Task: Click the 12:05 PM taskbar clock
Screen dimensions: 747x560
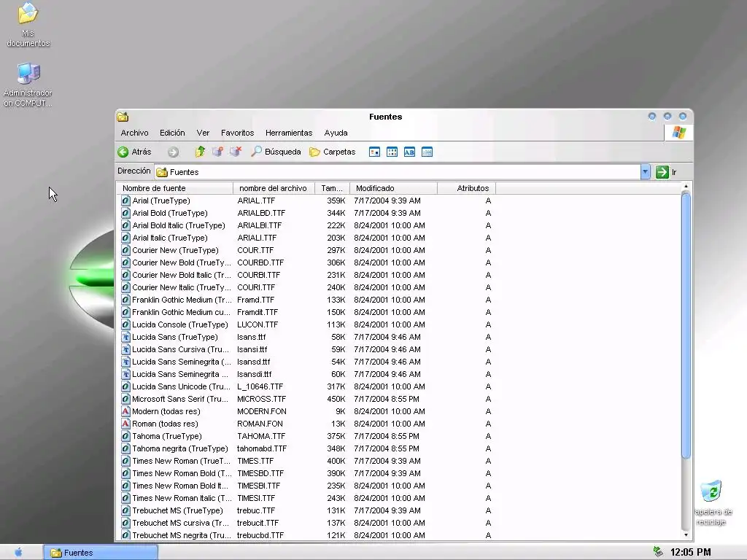Action: [690, 553]
